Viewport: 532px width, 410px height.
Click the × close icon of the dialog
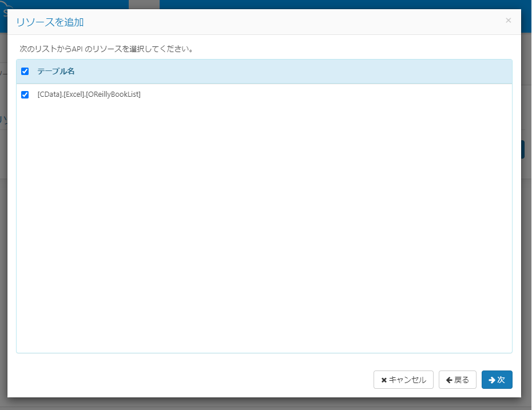(x=508, y=20)
